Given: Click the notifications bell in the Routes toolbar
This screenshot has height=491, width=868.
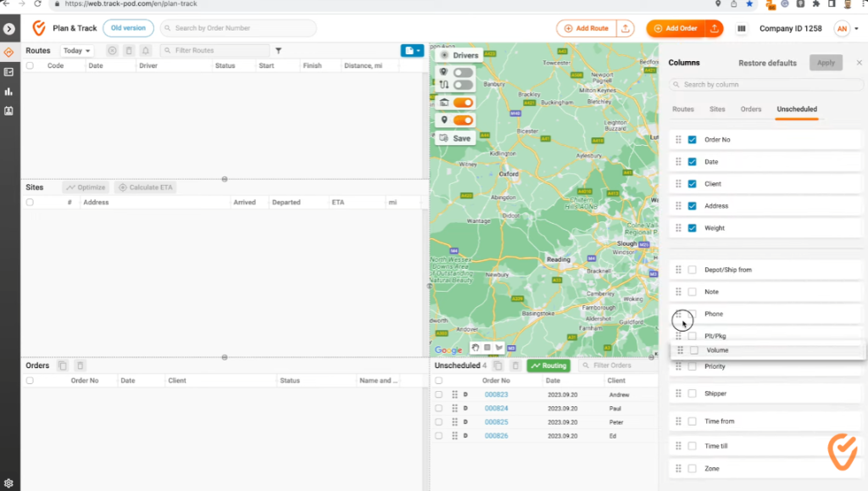Looking at the screenshot, I should click(x=145, y=51).
